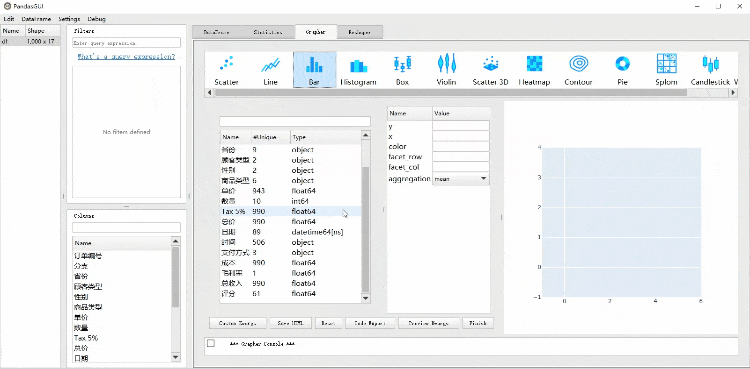Click the y value field
This screenshot has height=369, width=750.
pyautogui.click(x=461, y=126)
